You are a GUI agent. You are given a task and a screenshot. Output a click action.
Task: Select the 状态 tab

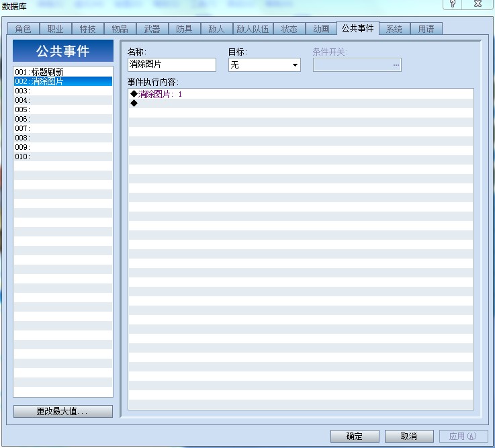pos(289,29)
